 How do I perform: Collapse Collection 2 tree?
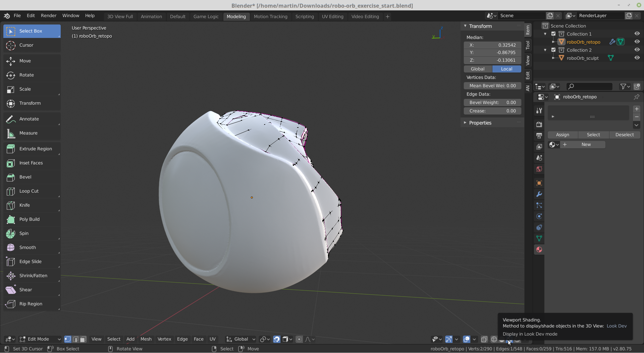click(545, 50)
